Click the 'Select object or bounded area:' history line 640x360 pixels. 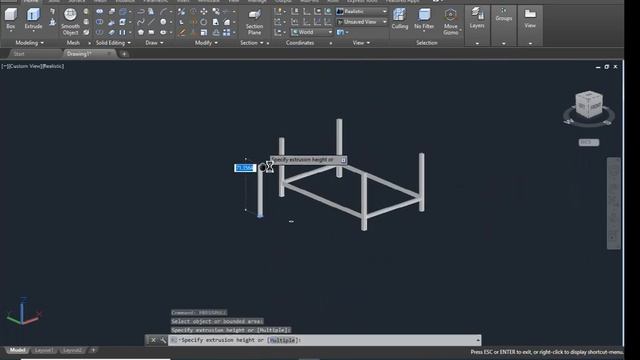pyautogui.click(x=217, y=321)
